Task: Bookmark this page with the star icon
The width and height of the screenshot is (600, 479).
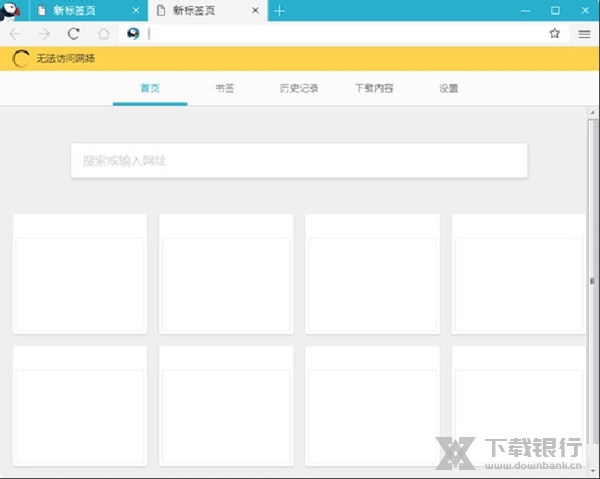Action: coord(554,33)
